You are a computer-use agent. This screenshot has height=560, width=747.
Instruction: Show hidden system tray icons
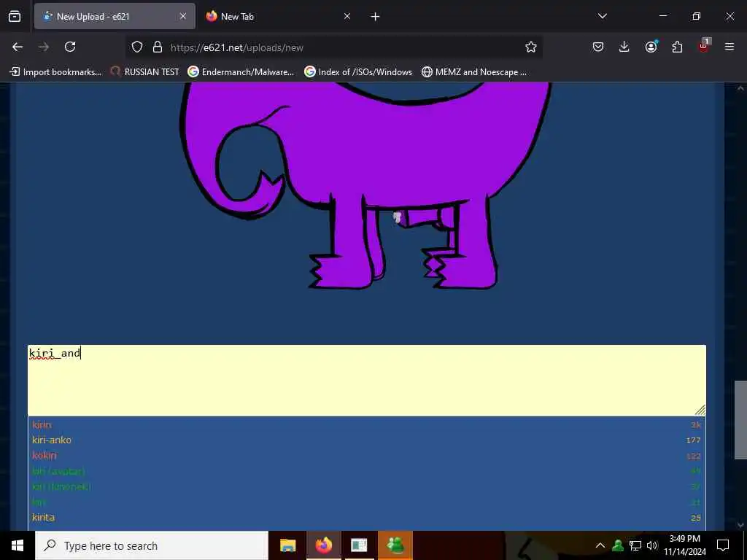click(x=600, y=545)
